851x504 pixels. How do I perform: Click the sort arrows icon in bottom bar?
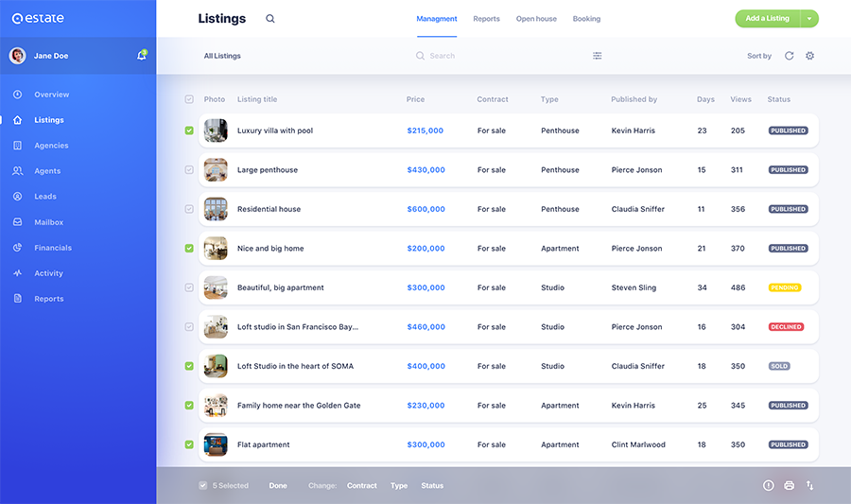point(809,485)
